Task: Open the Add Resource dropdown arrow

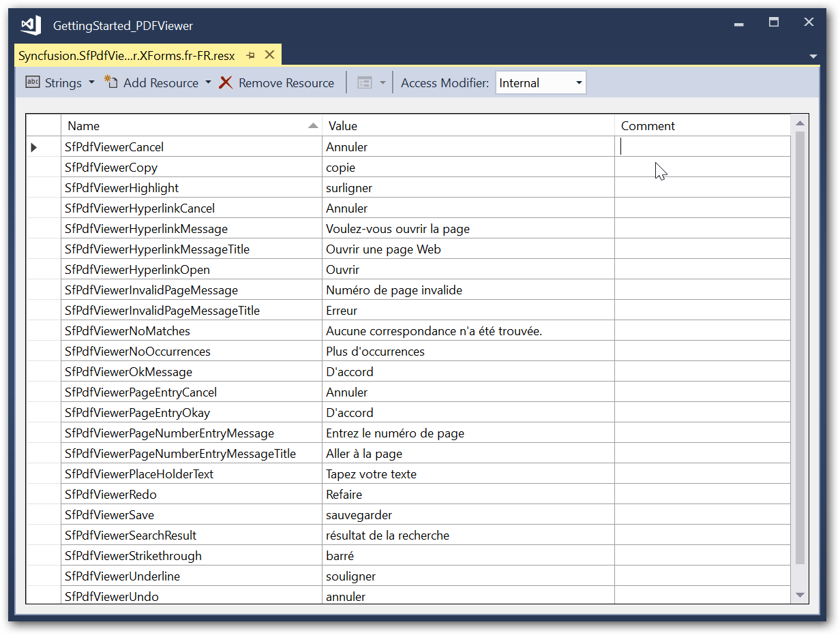Action: click(x=208, y=82)
